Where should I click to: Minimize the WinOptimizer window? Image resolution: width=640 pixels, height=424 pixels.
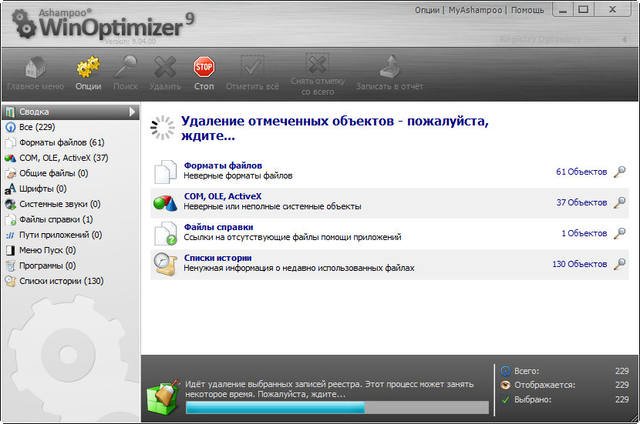click(x=563, y=10)
